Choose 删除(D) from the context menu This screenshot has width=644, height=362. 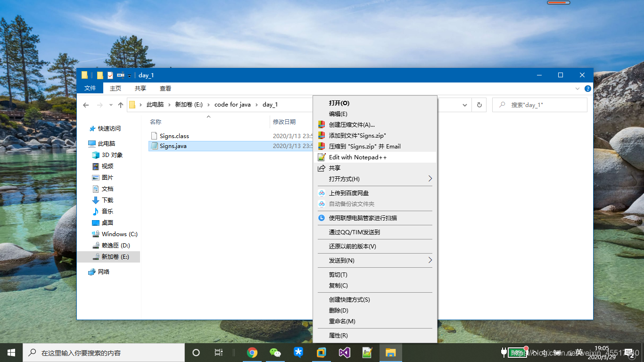375,310
